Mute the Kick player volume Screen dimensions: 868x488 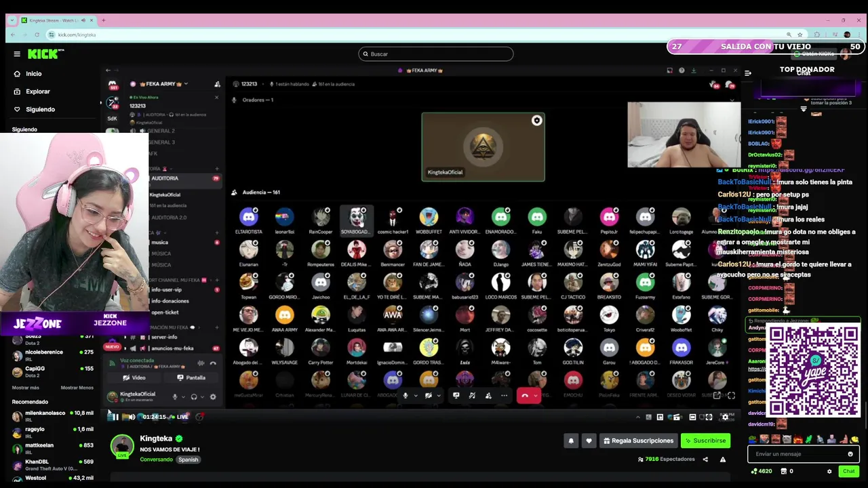point(131,417)
